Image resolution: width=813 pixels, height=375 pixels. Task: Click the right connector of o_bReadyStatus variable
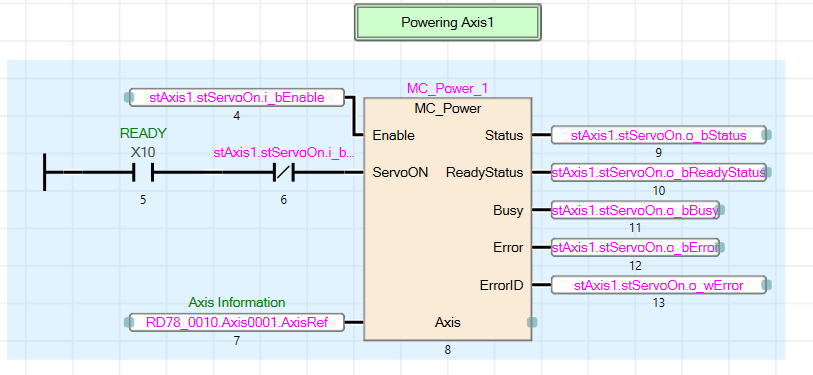[x=768, y=173]
